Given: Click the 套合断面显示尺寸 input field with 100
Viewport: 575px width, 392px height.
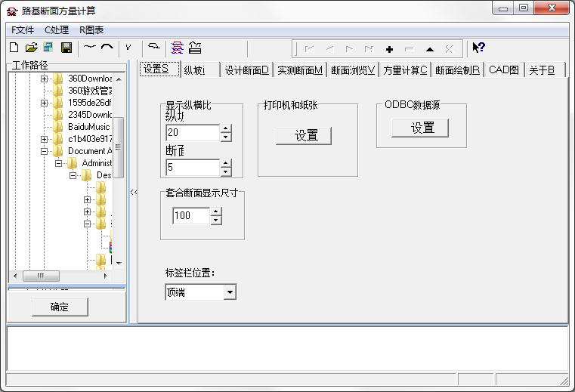Looking at the screenshot, I should pos(191,215).
